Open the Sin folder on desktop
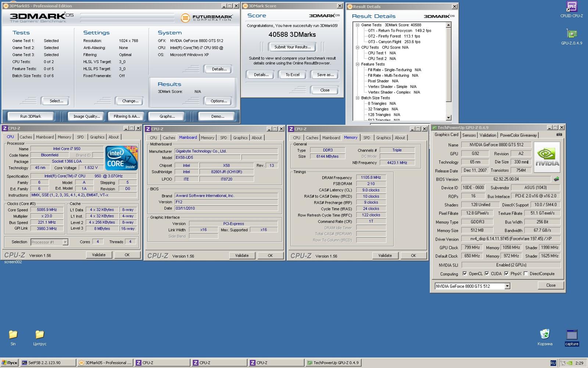The height and width of the screenshot is (368, 588). (13, 337)
